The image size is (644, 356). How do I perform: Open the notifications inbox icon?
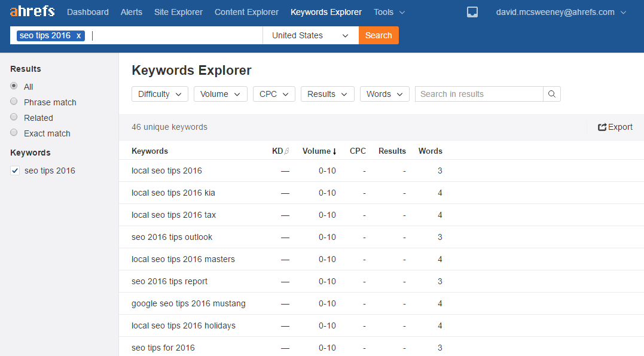pos(472,13)
